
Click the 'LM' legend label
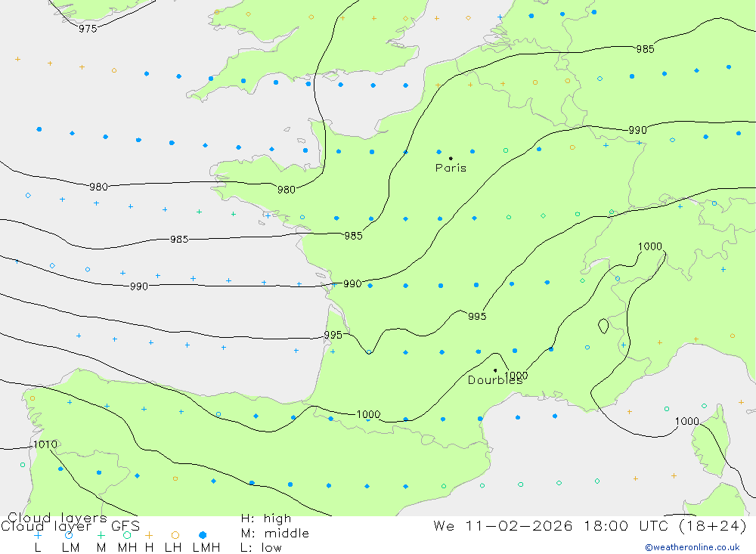tap(71, 548)
